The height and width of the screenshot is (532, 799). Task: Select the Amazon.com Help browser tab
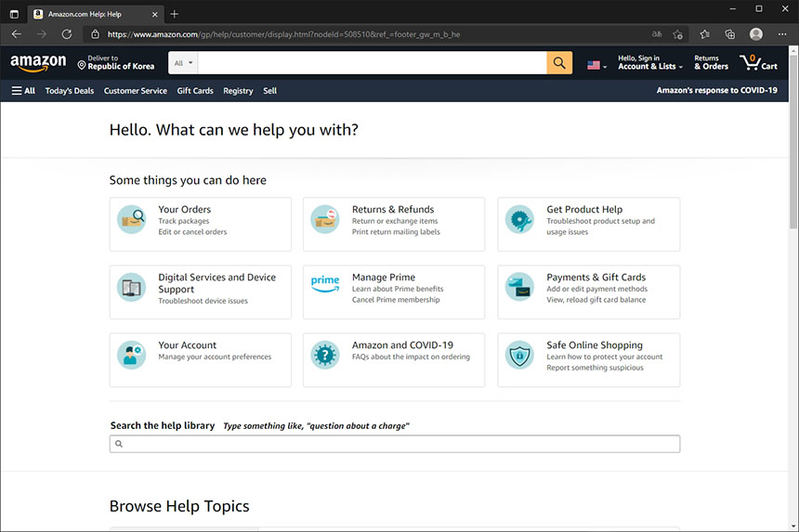click(96, 14)
